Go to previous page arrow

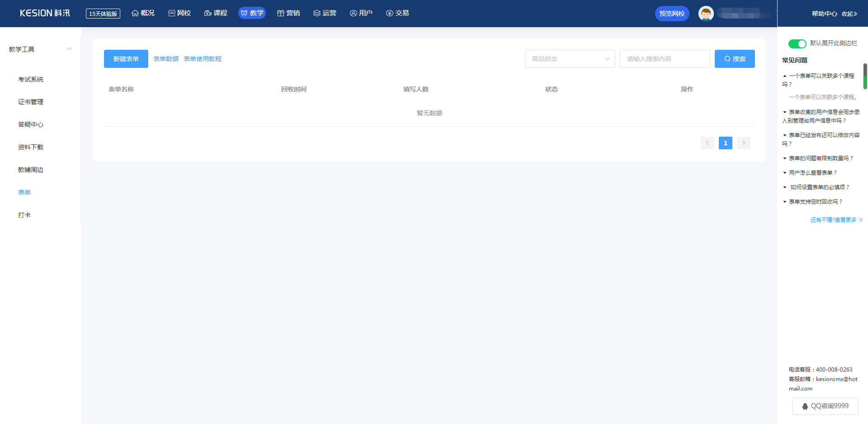707,143
